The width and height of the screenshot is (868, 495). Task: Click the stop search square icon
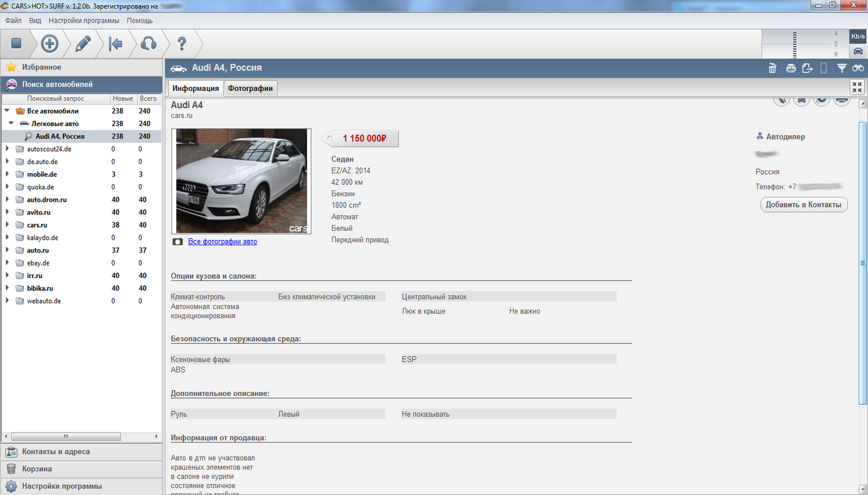pyautogui.click(x=16, y=44)
